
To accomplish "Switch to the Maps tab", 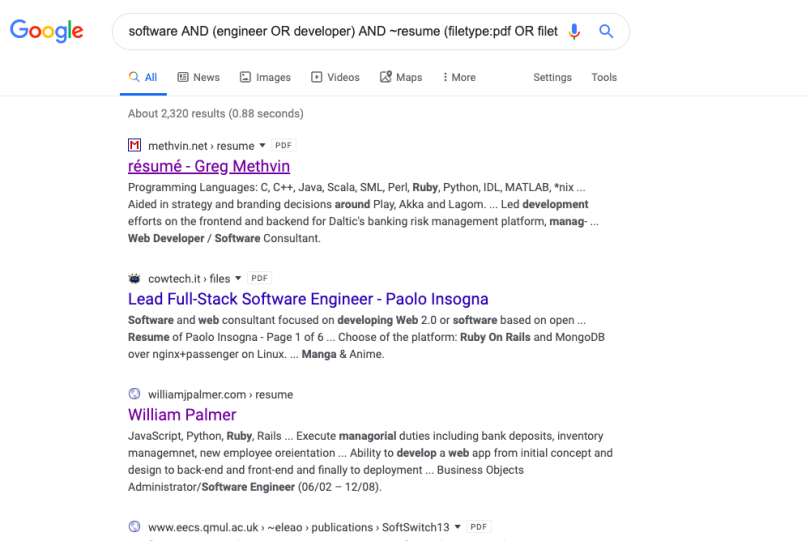I will coord(401,77).
